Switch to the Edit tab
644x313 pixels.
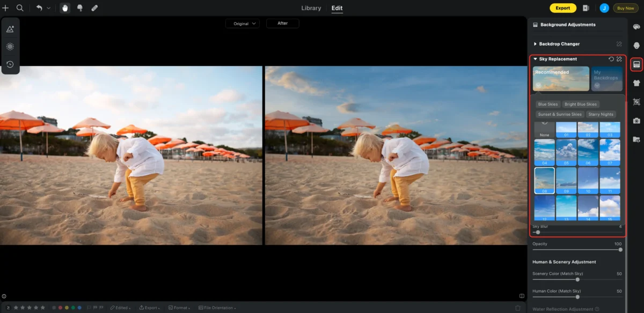coord(337,8)
